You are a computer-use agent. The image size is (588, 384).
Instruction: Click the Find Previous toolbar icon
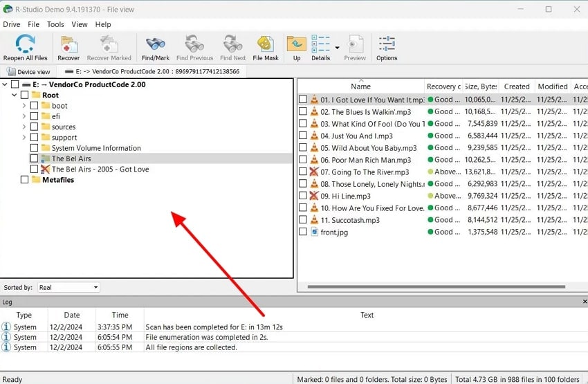click(x=194, y=44)
